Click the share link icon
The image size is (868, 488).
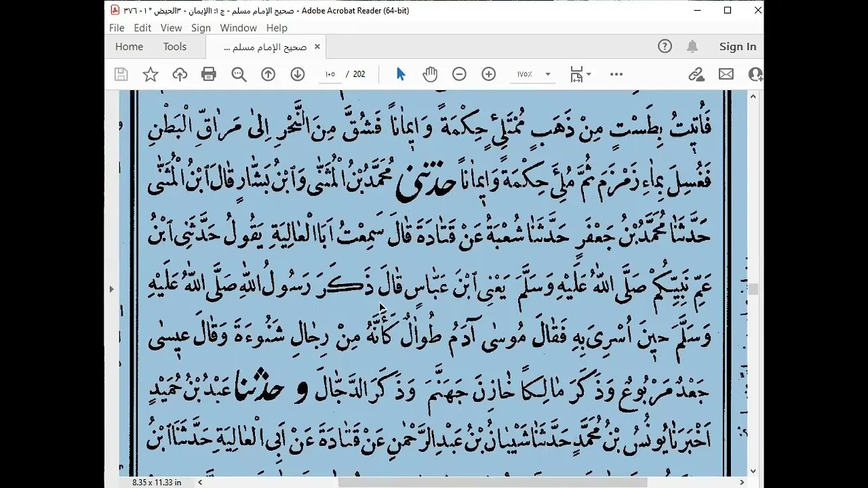pyautogui.click(x=696, y=75)
